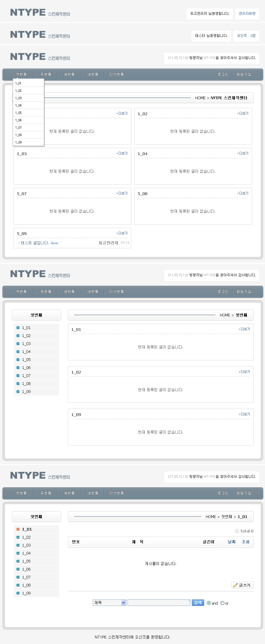Image resolution: width=265 pixels, height=644 pixels.
Task: Click the blue 검색 search button
Action: (x=198, y=603)
